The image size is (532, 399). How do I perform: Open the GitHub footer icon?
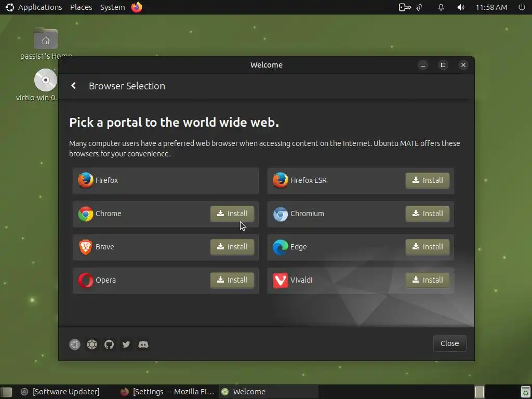click(109, 344)
